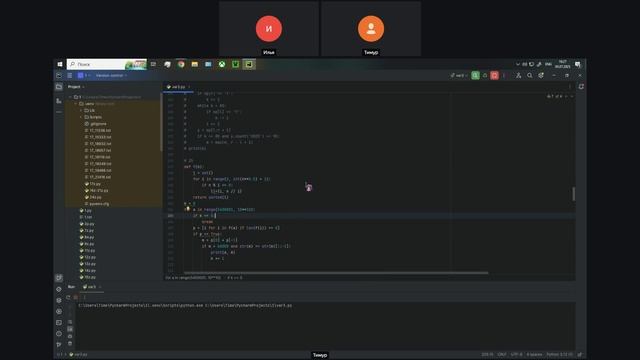Toggle scroll-to-end in the Run console gutter
This screenshot has width=640, height=360.
pyautogui.click(x=70, y=329)
